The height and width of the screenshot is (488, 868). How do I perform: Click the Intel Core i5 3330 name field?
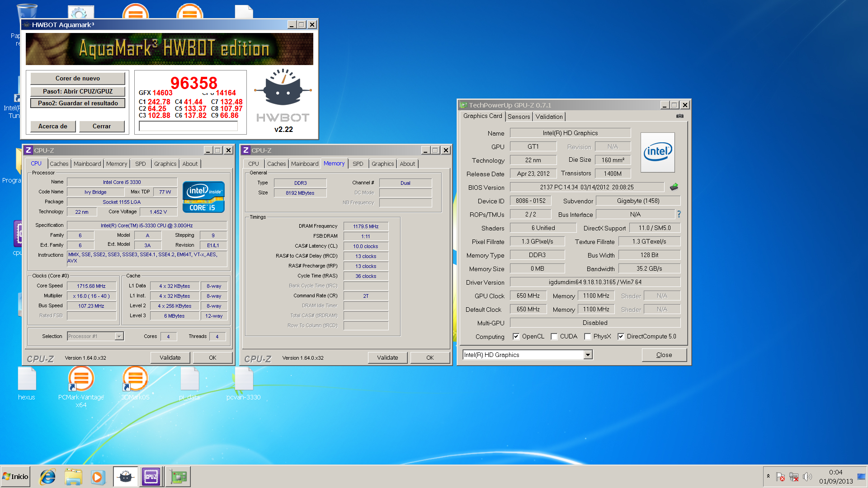pyautogui.click(x=122, y=182)
